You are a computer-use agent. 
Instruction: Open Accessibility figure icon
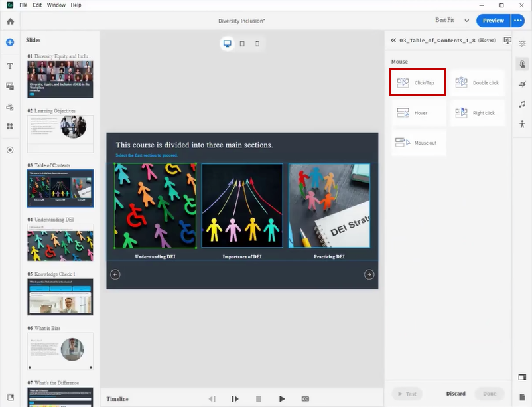pos(522,124)
